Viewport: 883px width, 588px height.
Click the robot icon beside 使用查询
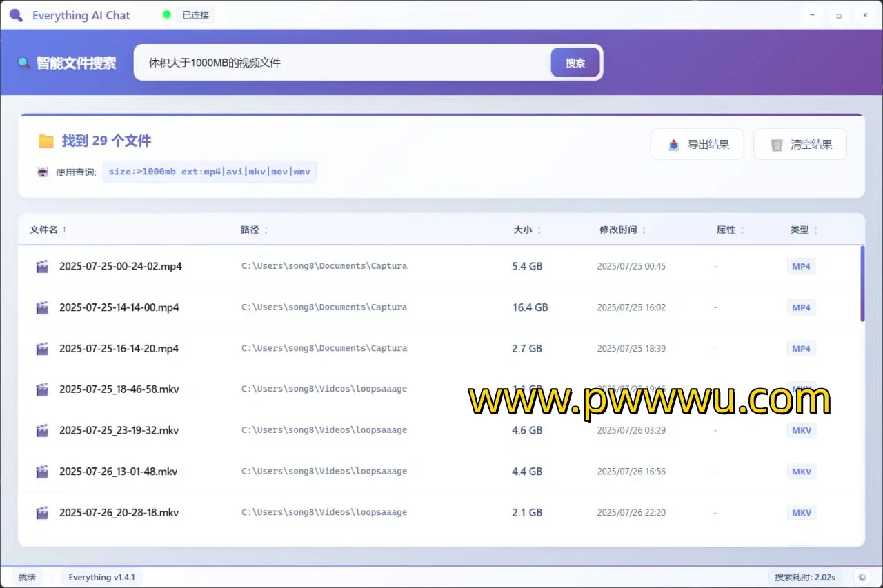tap(43, 172)
